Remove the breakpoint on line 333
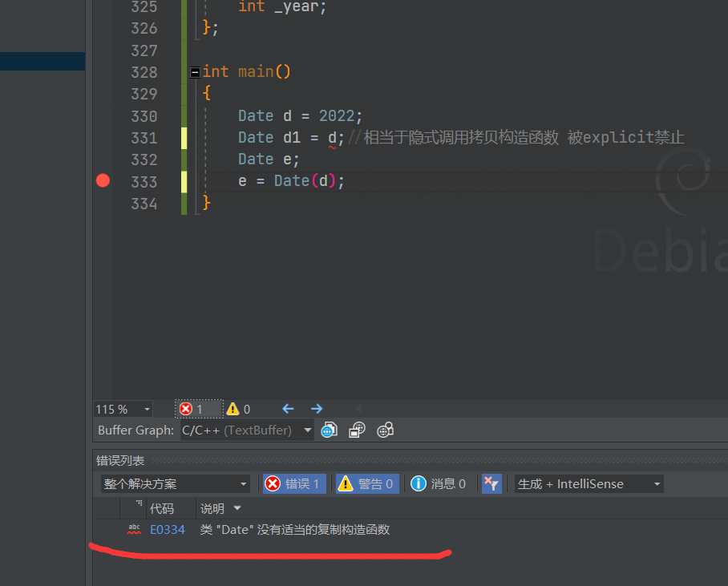Screen dimensions: 728x586 (x=103, y=180)
